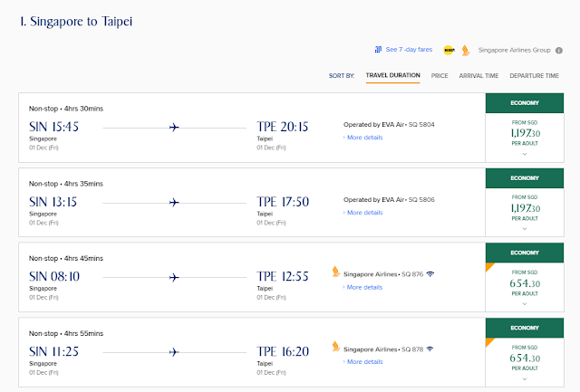
Task: Click the Singapore Airlines logo beside the group label
Action: [465, 51]
